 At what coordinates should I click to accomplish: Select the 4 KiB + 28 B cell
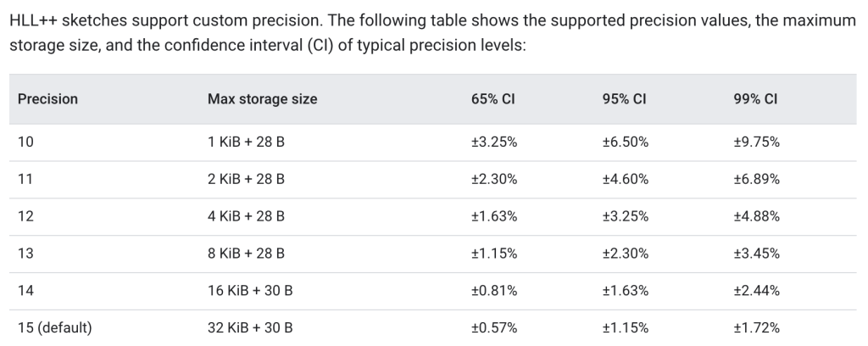point(246,217)
